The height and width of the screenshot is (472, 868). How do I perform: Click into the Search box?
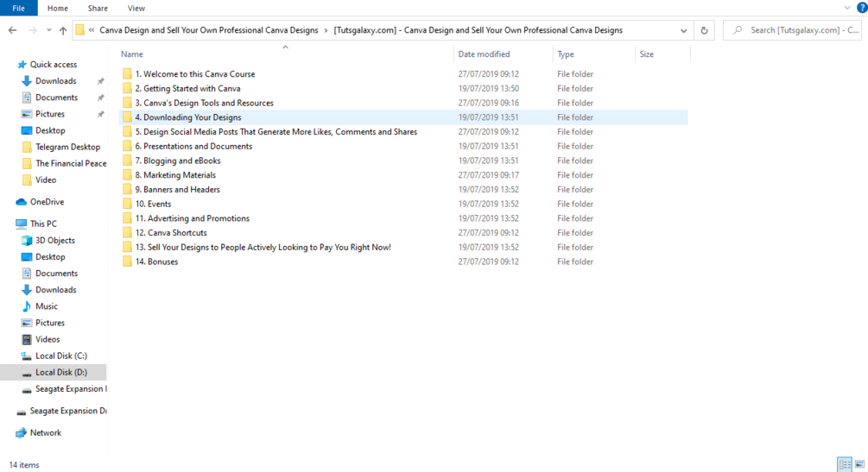pos(793,30)
